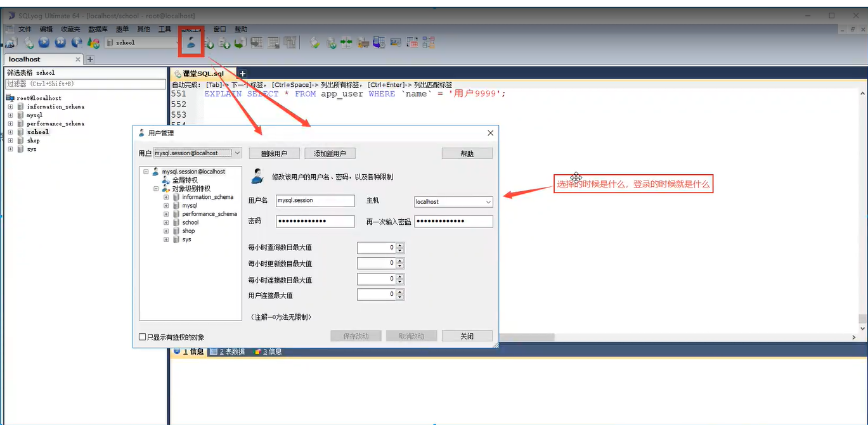Viewport: 868px width, 425px height.
Task: Click the 密码 password field
Action: pos(315,221)
